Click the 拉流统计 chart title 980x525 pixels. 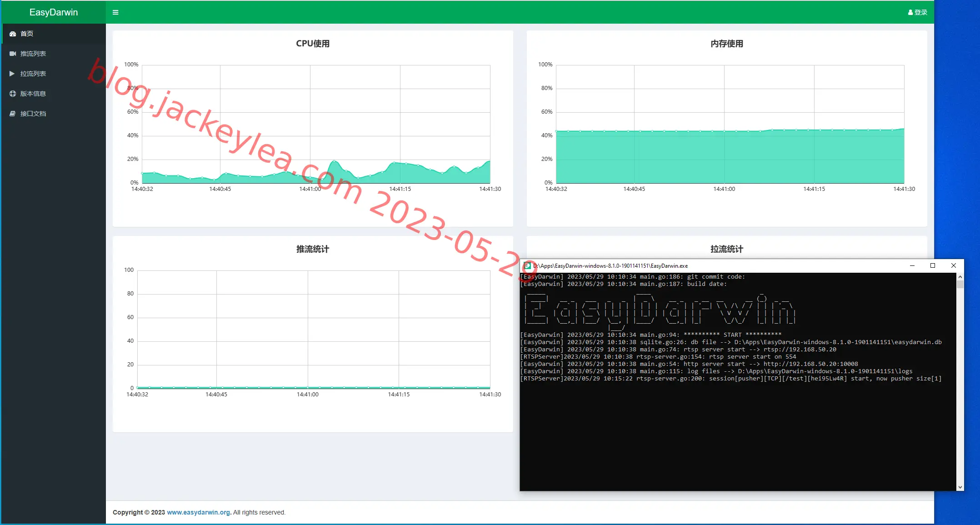pos(727,249)
